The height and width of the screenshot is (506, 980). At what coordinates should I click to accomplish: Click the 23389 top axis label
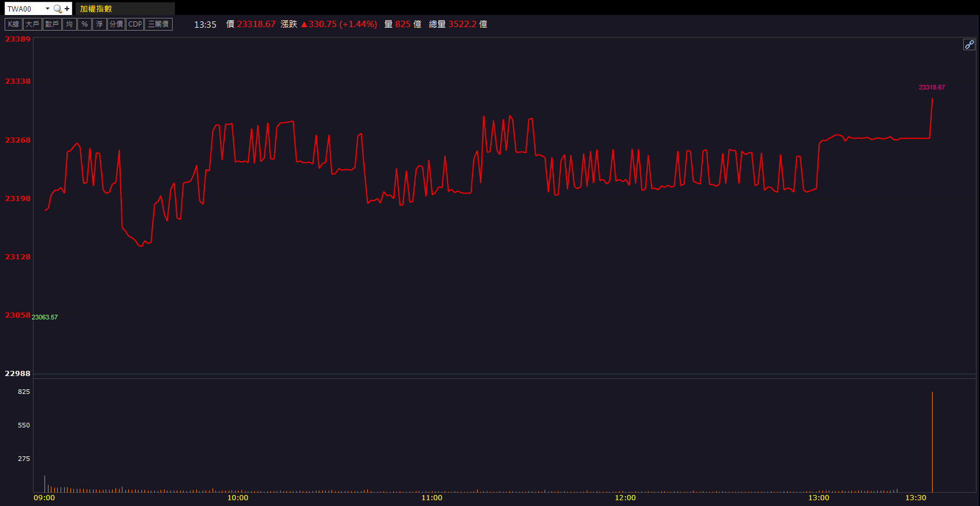[18, 39]
